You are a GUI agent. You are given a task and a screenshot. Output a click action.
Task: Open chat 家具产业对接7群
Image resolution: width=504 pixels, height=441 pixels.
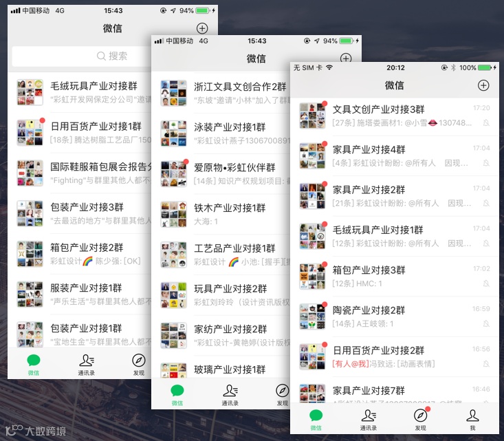coord(395,390)
